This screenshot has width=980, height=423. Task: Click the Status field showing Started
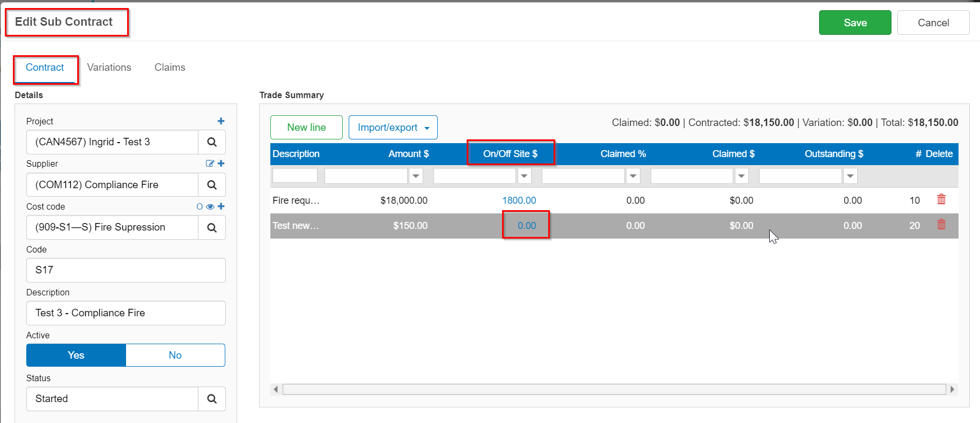[x=113, y=399]
